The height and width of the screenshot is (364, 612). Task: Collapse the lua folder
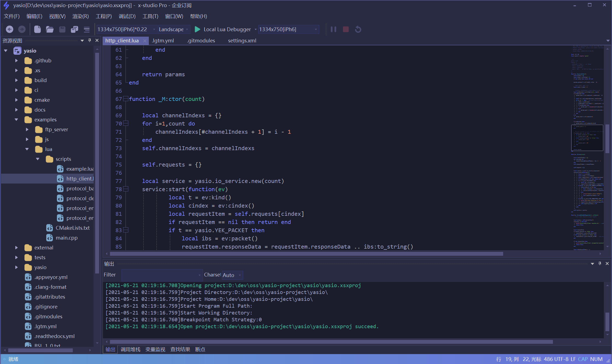(x=27, y=149)
